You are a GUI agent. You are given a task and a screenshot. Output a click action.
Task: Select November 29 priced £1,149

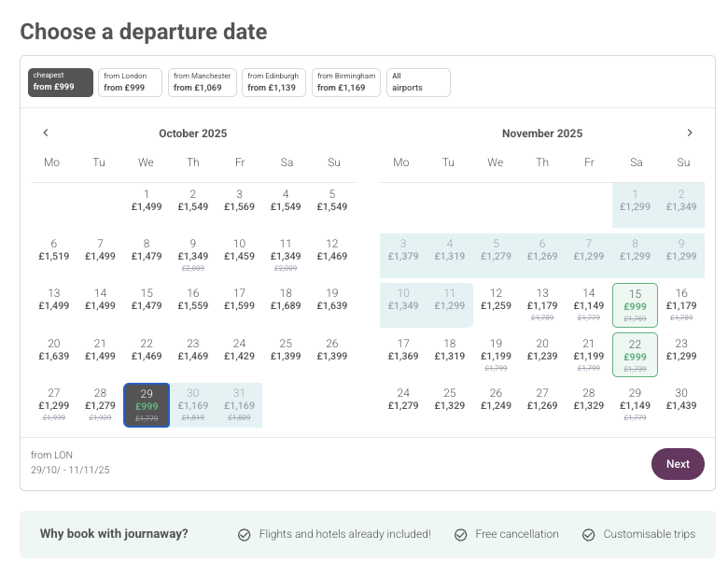point(635,405)
